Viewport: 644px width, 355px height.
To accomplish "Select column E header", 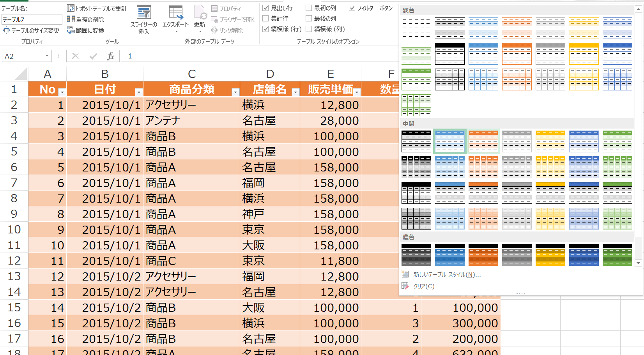I will [x=331, y=74].
